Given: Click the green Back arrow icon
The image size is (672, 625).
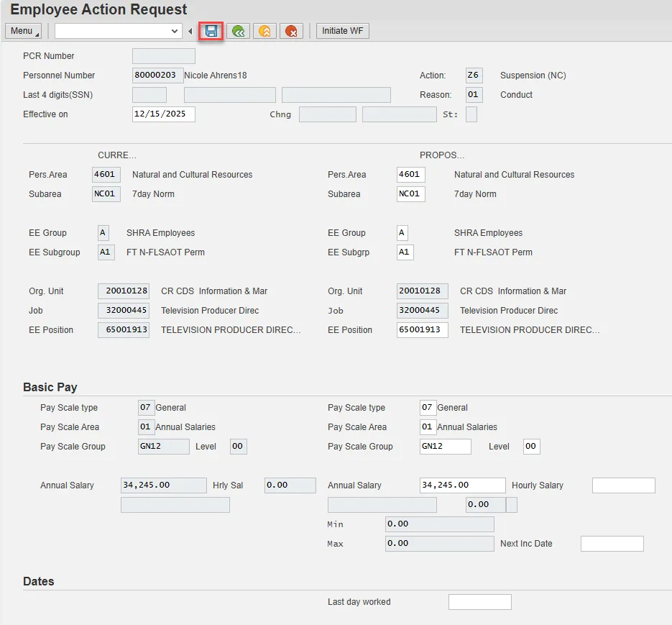Looking at the screenshot, I should coord(239,31).
